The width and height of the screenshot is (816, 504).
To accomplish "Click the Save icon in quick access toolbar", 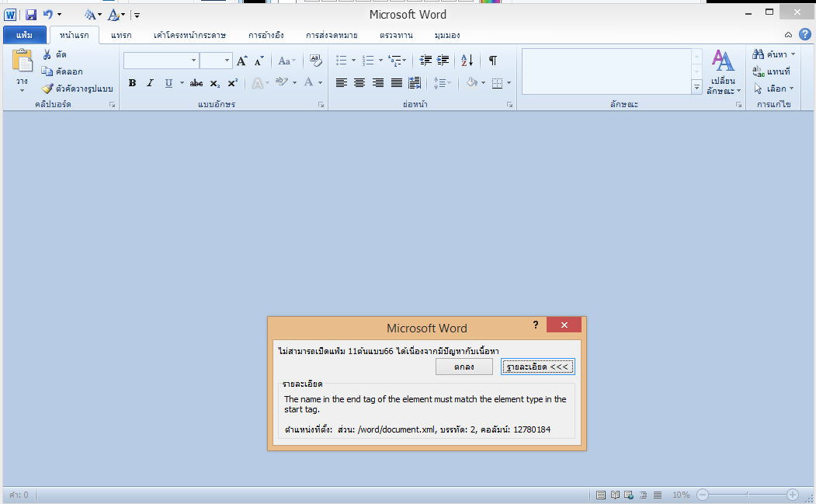I will 31,15.
